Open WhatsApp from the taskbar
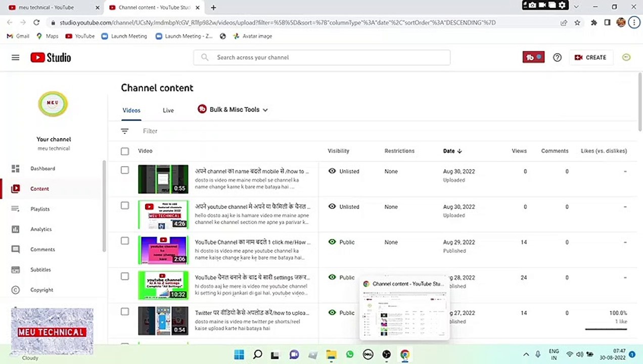643x364 pixels. tap(349, 354)
